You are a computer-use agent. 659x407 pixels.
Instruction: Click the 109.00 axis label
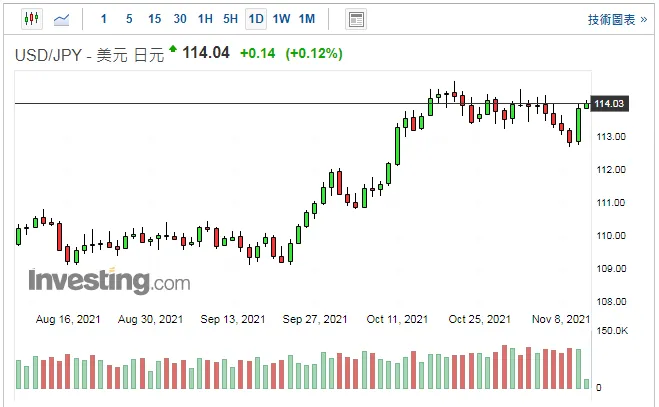pyautogui.click(x=611, y=269)
